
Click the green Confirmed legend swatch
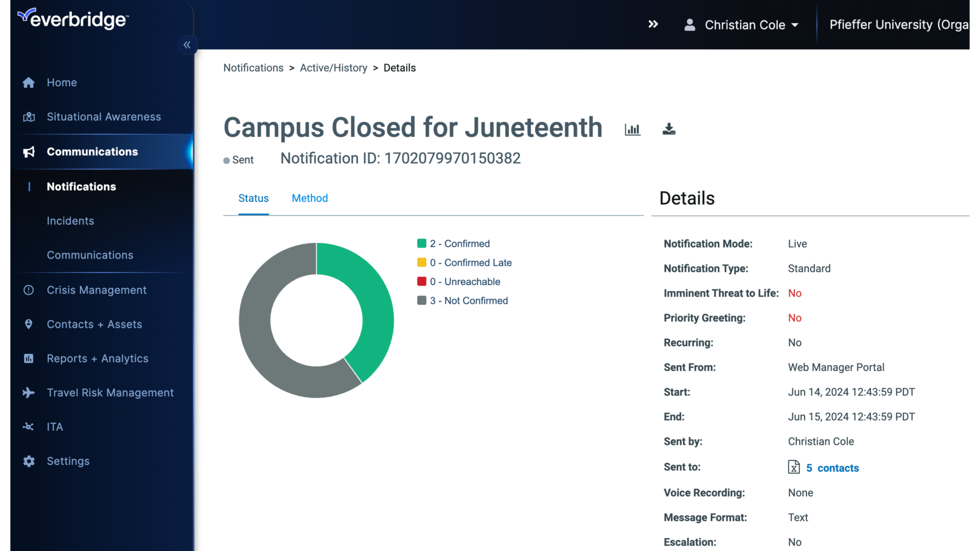(422, 243)
